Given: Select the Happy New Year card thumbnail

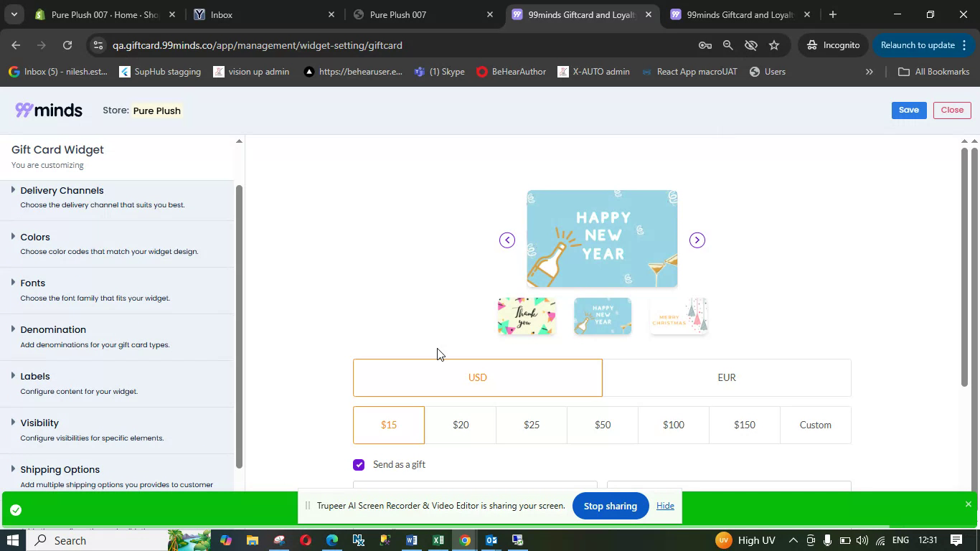Looking at the screenshot, I should [603, 316].
